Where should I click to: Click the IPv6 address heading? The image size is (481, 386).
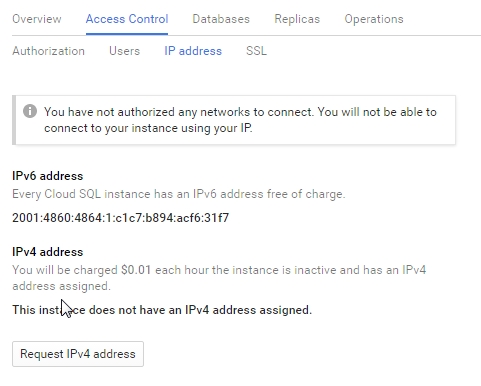click(x=48, y=176)
